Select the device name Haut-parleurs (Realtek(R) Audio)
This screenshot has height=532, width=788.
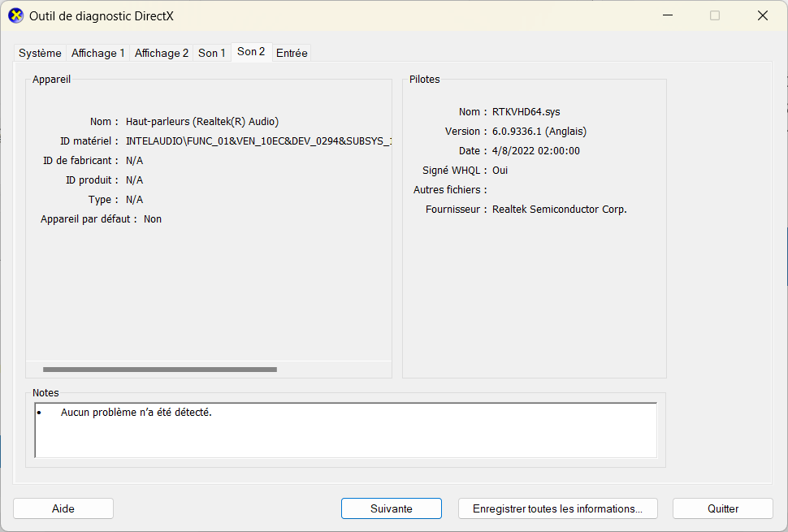tap(202, 122)
